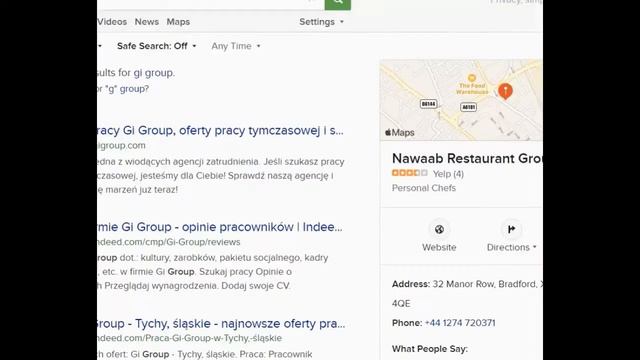This screenshot has width=640, height=360.
Task: Open the Safe Search: Off dropdown
Action: click(156, 46)
